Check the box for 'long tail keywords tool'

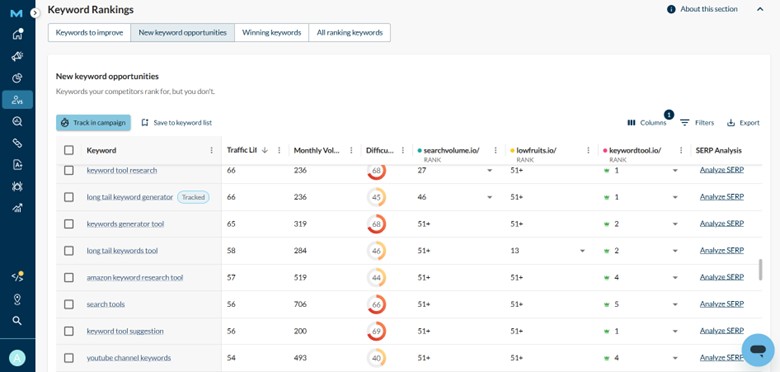[x=69, y=251]
